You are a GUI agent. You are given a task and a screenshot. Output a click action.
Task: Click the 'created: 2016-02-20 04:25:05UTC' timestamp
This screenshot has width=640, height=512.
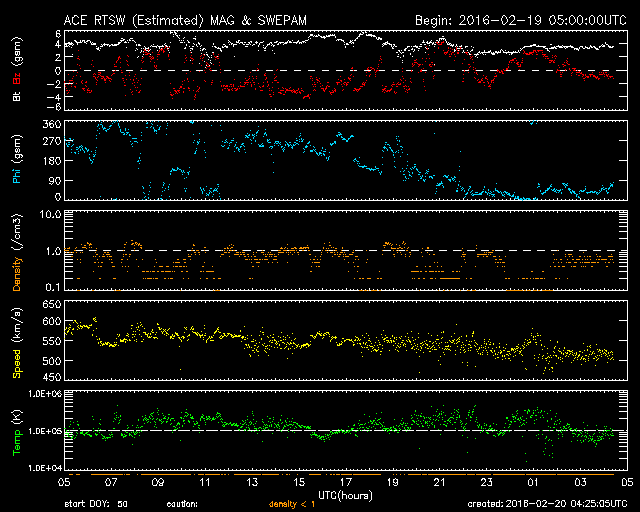click(547, 504)
